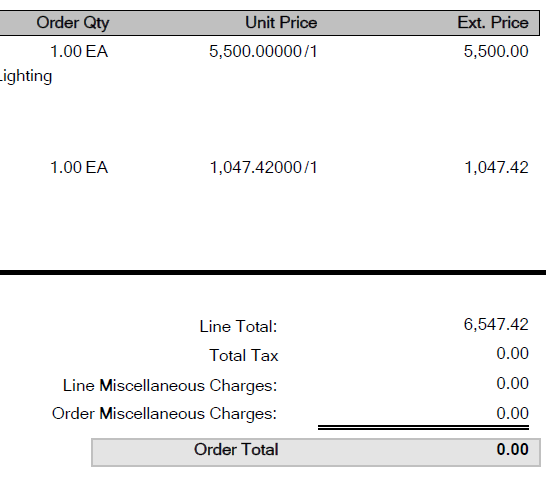Click the bold Order Total 0.00 amount
The height and width of the screenshot is (496, 553).
click(512, 449)
